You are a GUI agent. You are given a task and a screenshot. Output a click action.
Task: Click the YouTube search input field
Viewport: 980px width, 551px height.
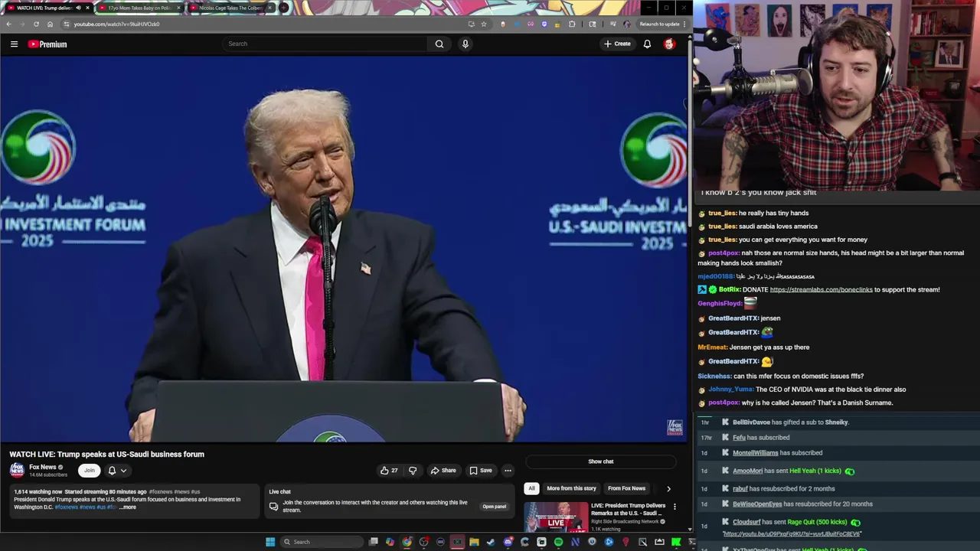(325, 44)
